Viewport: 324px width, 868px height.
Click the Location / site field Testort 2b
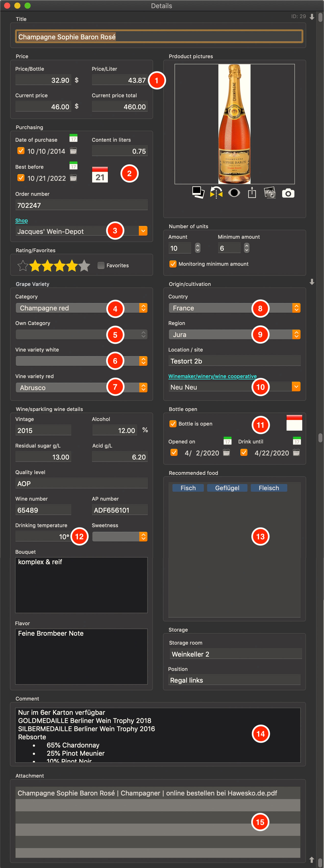pyautogui.click(x=234, y=361)
